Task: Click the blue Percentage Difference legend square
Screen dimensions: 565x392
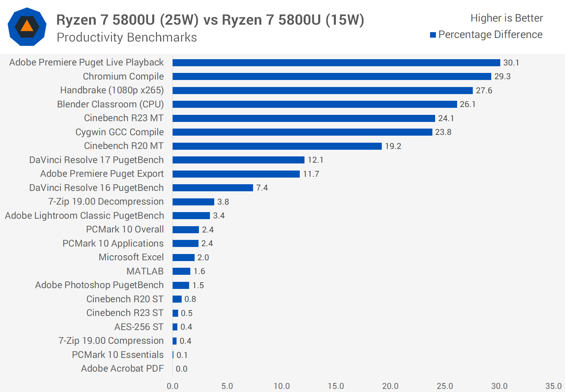Action: [x=433, y=35]
